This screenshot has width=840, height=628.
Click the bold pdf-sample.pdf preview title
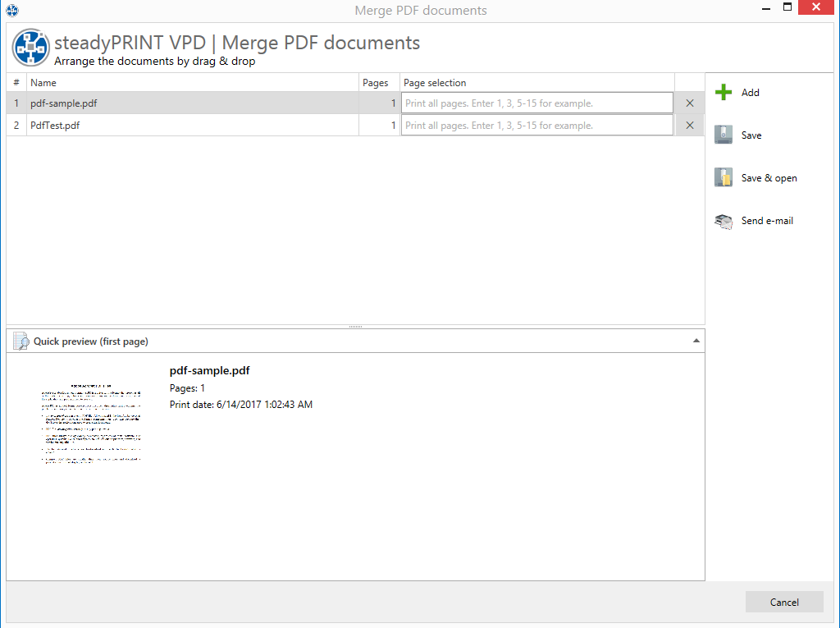(209, 370)
